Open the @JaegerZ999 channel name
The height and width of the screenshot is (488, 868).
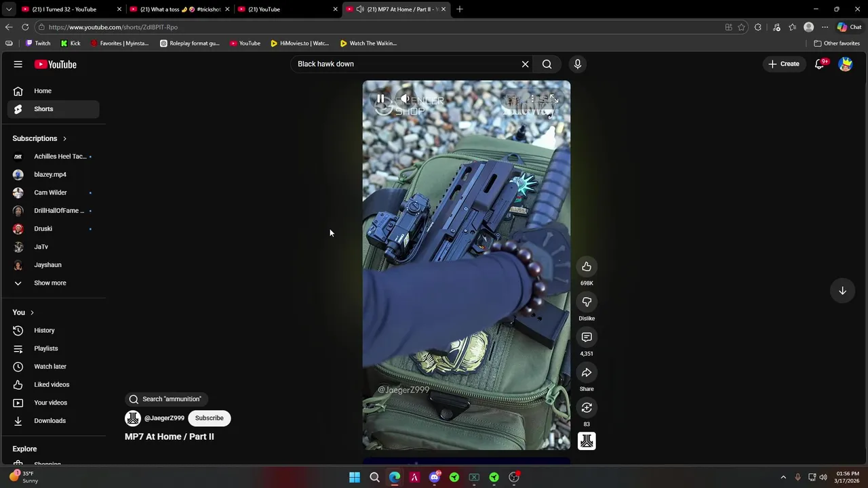point(164,418)
